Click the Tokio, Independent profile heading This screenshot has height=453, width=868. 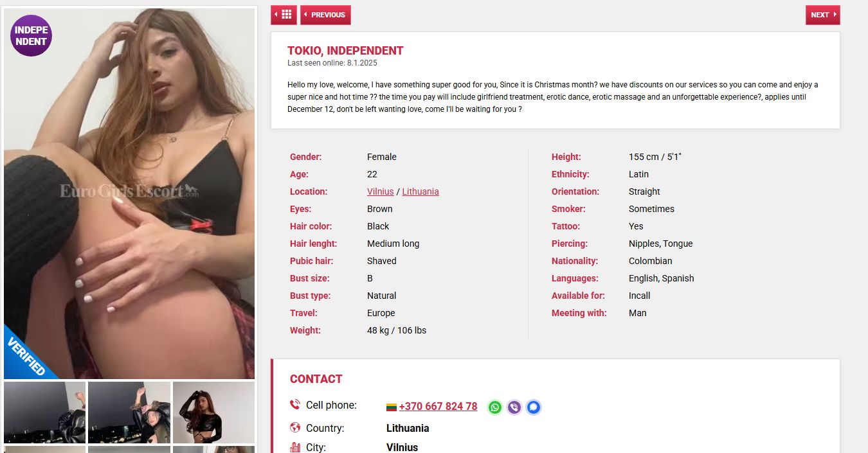point(345,51)
